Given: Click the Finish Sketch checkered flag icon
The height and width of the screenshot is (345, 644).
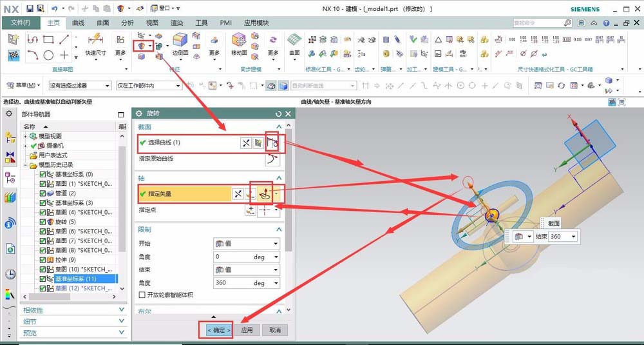Looking at the screenshot, I should (14, 55).
